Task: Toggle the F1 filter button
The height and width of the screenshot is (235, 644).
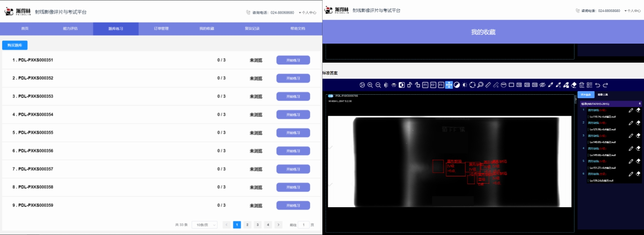Action: (x=425, y=85)
